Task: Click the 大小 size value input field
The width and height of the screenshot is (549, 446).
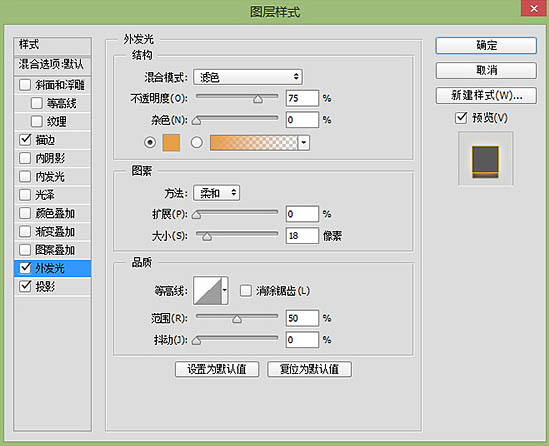Action: 302,236
